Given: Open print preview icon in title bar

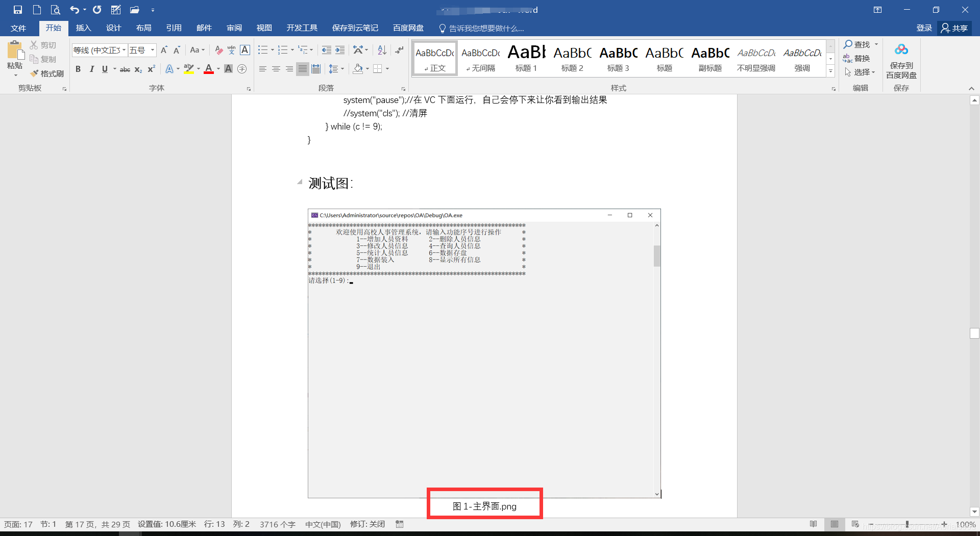Looking at the screenshot, I should tap(55, 10).
